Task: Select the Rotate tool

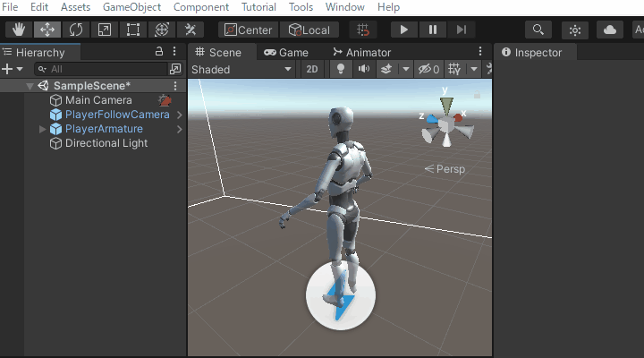Action: [75, 30]
